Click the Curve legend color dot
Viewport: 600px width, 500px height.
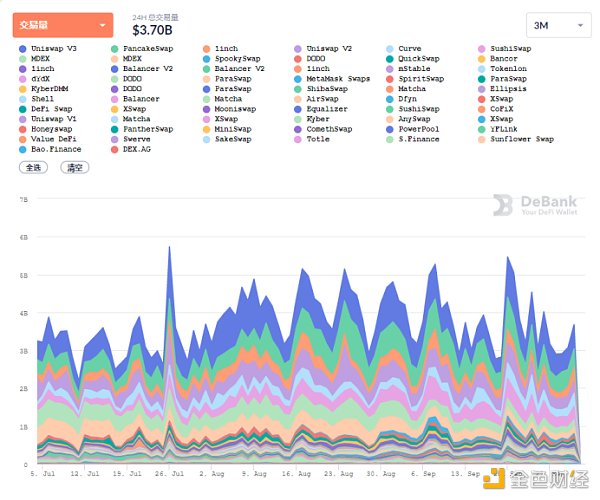click(390, 48)
